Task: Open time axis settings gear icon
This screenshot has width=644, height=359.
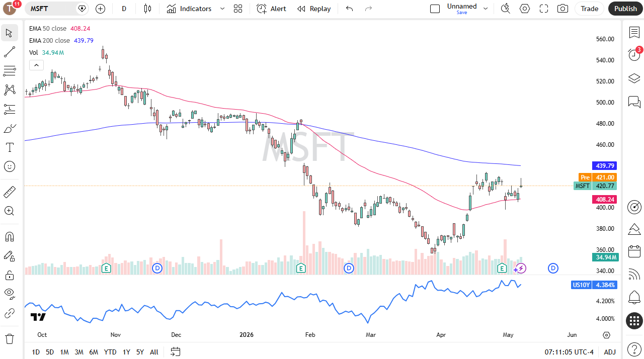Action: (606, 335)
